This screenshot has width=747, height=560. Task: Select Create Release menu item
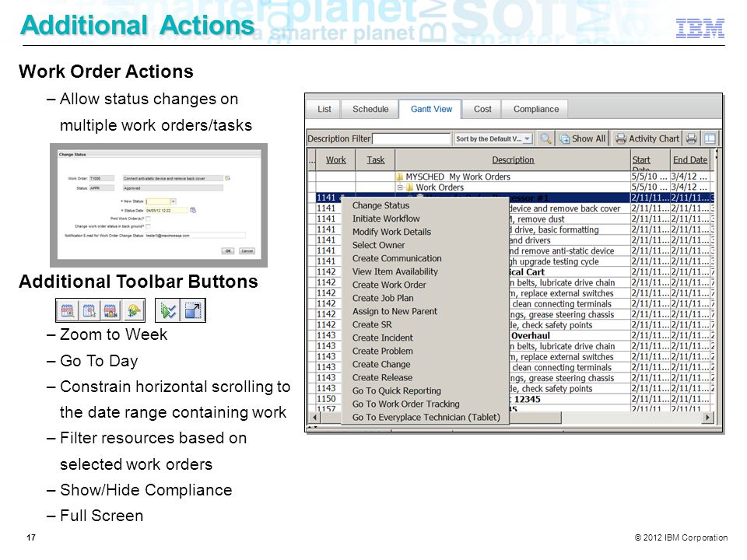point(426,378)
